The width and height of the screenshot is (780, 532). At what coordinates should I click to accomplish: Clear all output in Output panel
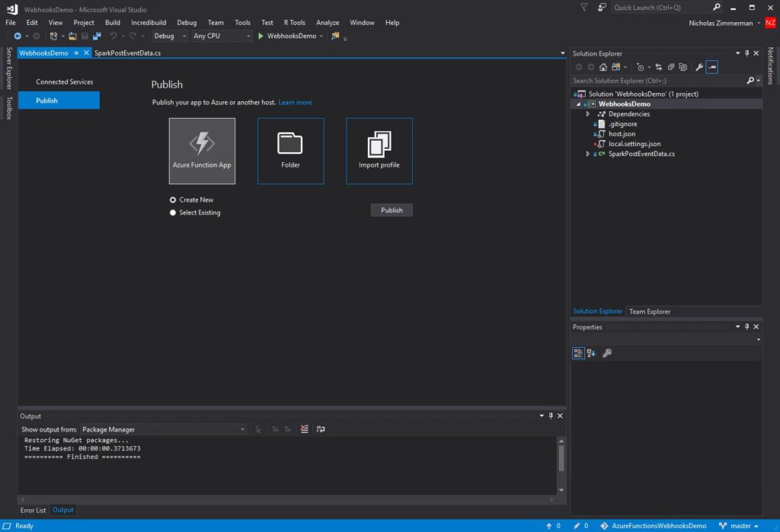[305, 429]
